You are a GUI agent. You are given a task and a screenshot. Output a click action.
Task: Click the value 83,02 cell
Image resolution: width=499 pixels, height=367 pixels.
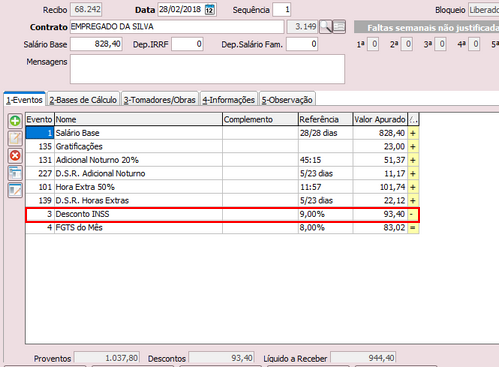(380, 228)
